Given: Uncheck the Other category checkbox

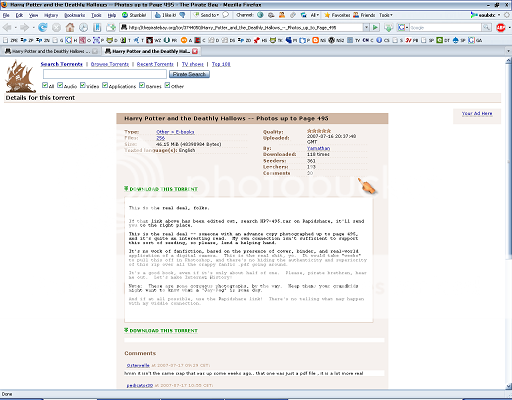Looking at the screenshot, I should (x=167, y=85).
